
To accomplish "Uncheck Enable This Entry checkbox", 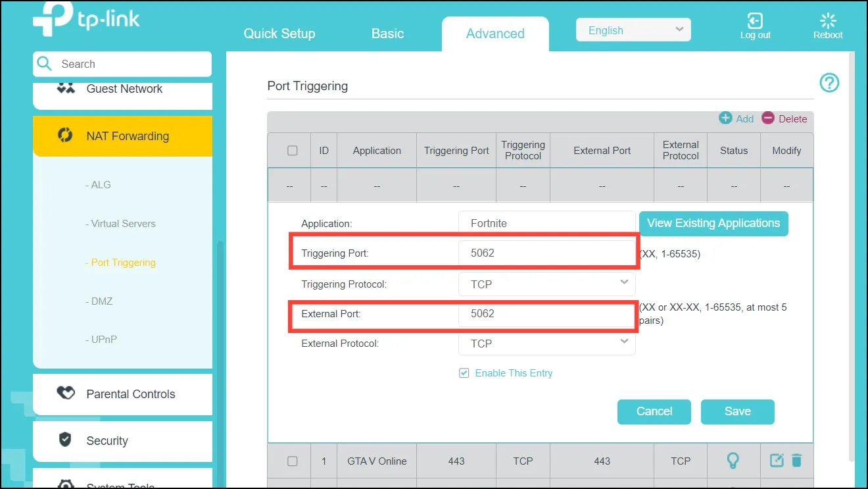I will click(x=464, y=373).
